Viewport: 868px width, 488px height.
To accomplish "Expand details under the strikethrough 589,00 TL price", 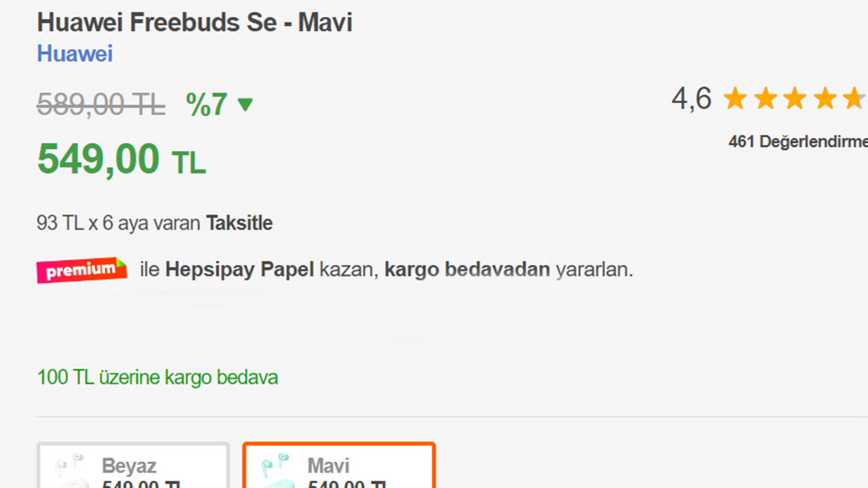I will pos(100,104).
